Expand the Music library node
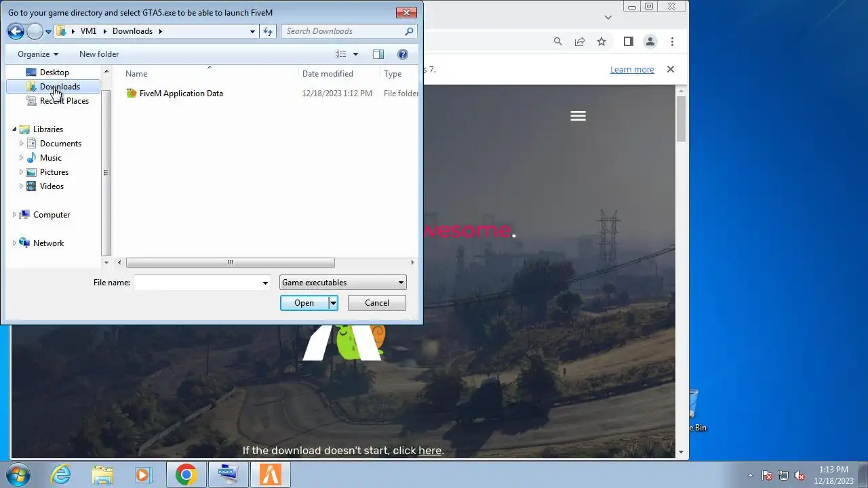The height and width of the screenshot is (488, 868). [21, 158]
